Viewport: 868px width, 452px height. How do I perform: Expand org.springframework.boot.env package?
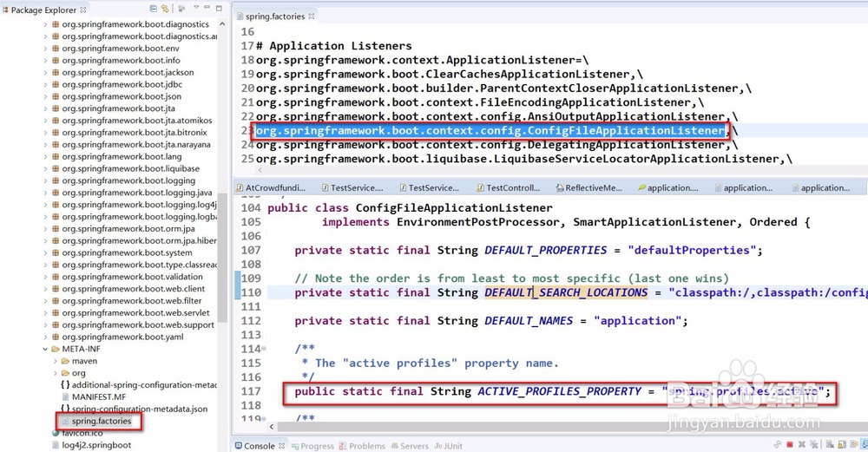coord(45,48)
